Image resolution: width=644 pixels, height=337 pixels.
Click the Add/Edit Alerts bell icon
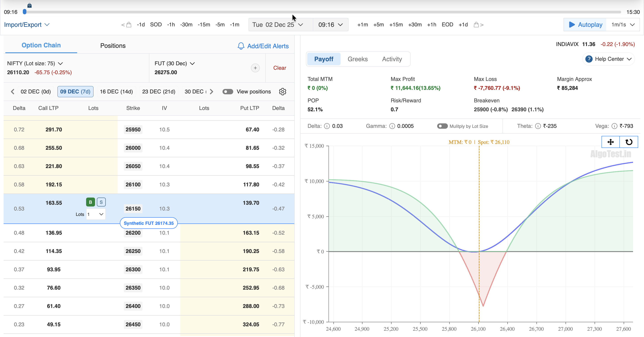point(241,46)
